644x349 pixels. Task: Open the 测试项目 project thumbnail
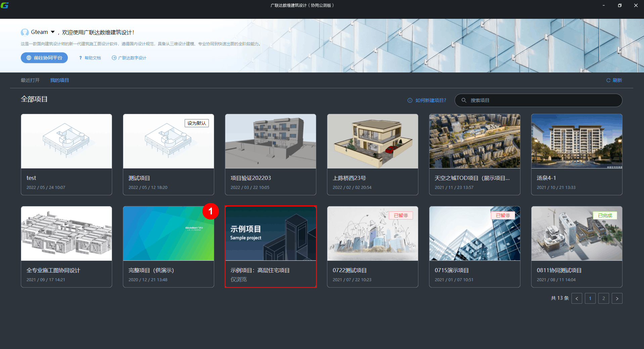(169, 141)
